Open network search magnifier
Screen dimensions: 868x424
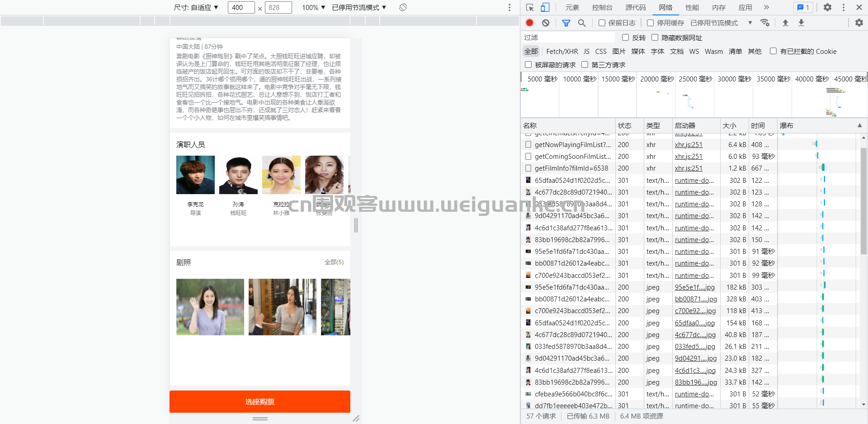[582, 23]
